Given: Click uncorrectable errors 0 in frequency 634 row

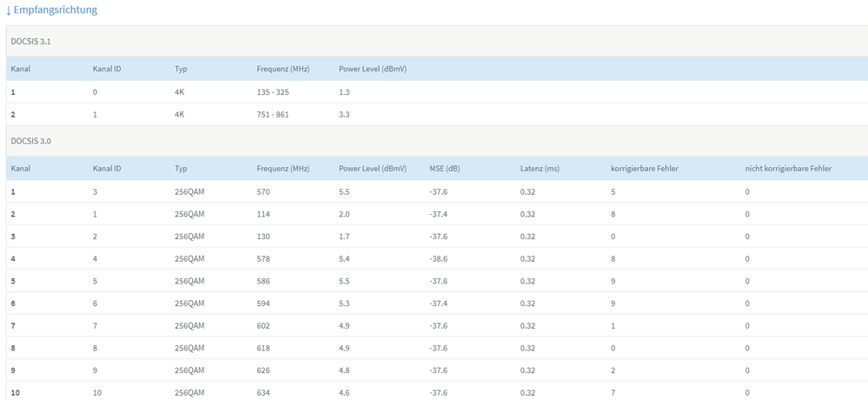Looking at the screenshot, I should pyautogui.click(x=747, y=392).
